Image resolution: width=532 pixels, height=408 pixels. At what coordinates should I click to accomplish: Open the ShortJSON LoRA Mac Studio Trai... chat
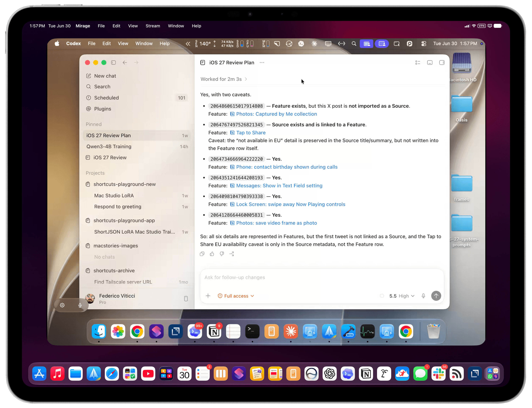(137, 232)
